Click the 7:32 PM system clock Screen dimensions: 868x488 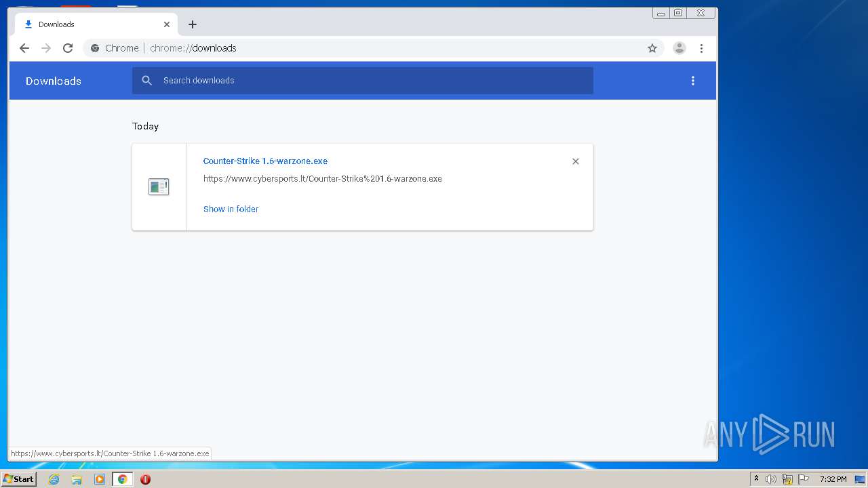coord(833,479)
